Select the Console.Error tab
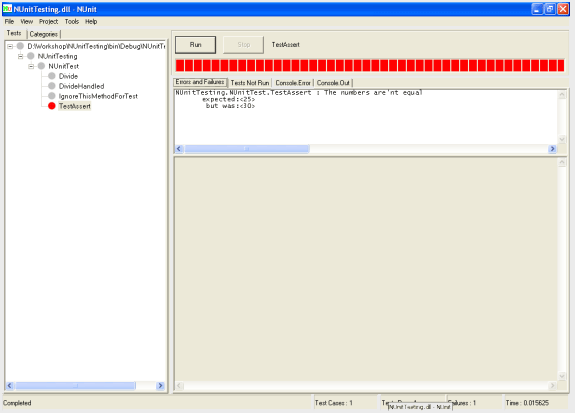575x413 pixels. pyautogui.click(x=293, y=83)
